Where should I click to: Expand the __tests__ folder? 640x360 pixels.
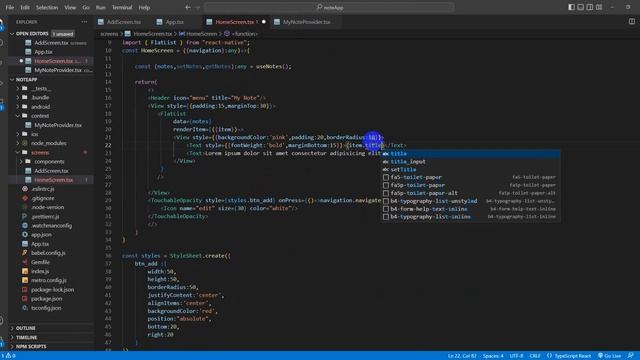click(x=41, y=89)
